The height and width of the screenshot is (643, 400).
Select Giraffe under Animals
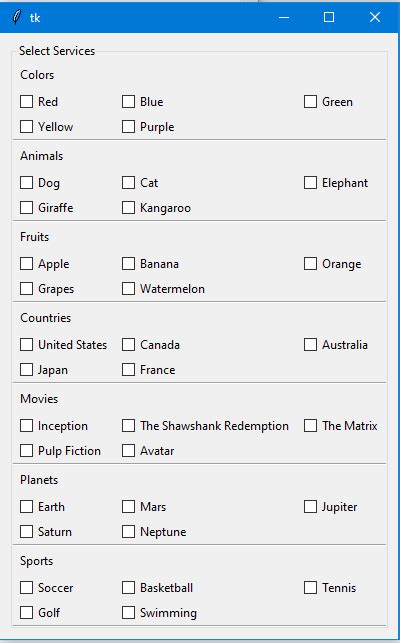coord(27,208)
